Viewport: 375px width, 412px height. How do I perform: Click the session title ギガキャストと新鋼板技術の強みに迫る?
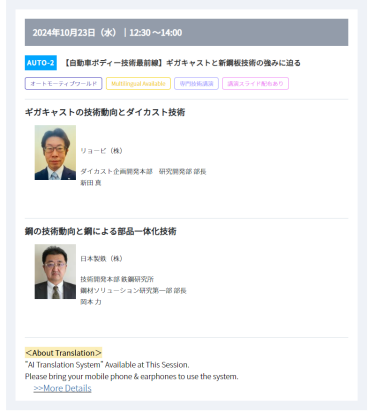(x=233, y=63)
